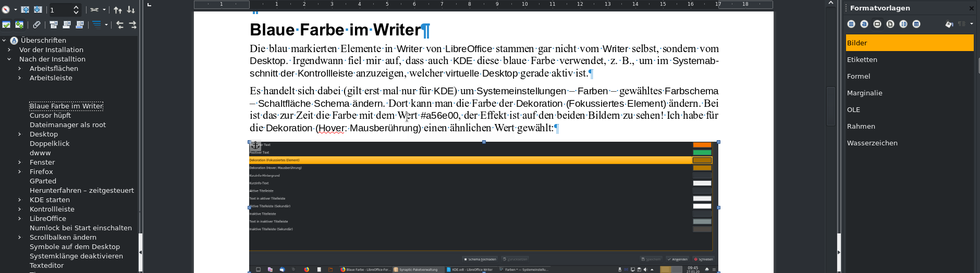This screenshot has width=980, height=273.
Task: Select Dateimanager als root in Navigator
Action: (68, 125)
